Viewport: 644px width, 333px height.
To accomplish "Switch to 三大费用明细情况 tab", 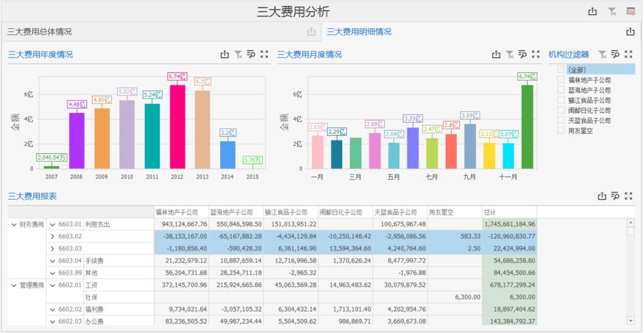I will pyautogui.click(x=359, y=31).
